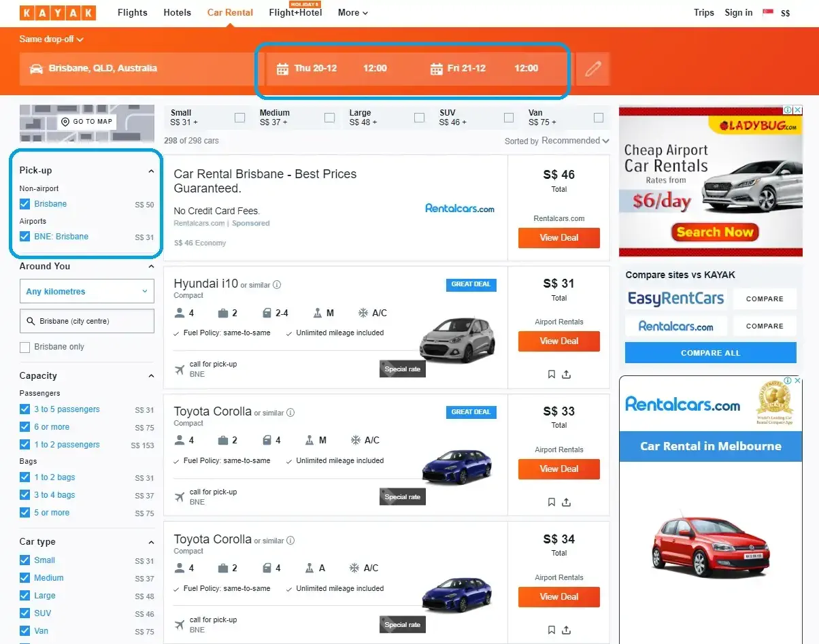This screenshot has height=644, width=819.
Task: Click Search Now on the Ladybug ad
Action: [715, 233]
